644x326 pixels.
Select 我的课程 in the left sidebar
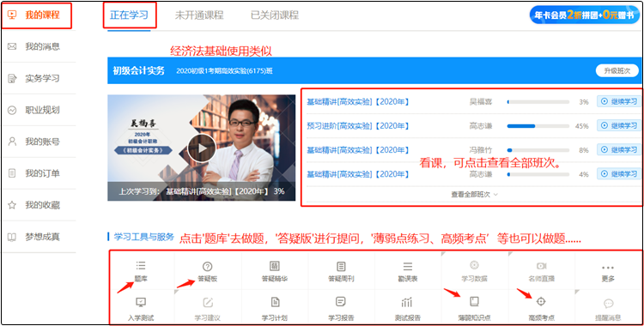(x=38, y=15)
